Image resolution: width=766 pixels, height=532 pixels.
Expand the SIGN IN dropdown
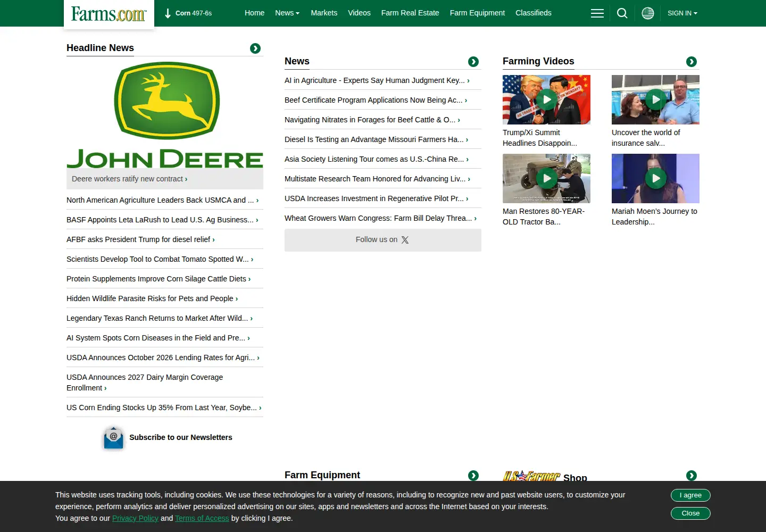click(682, 13)
